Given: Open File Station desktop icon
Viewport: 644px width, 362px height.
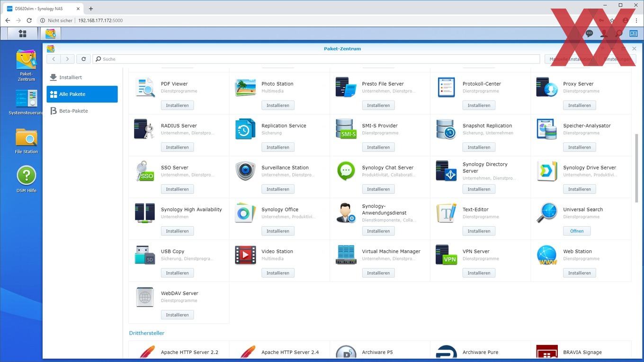Looking at the screenshot, I should tap(27, 141).
